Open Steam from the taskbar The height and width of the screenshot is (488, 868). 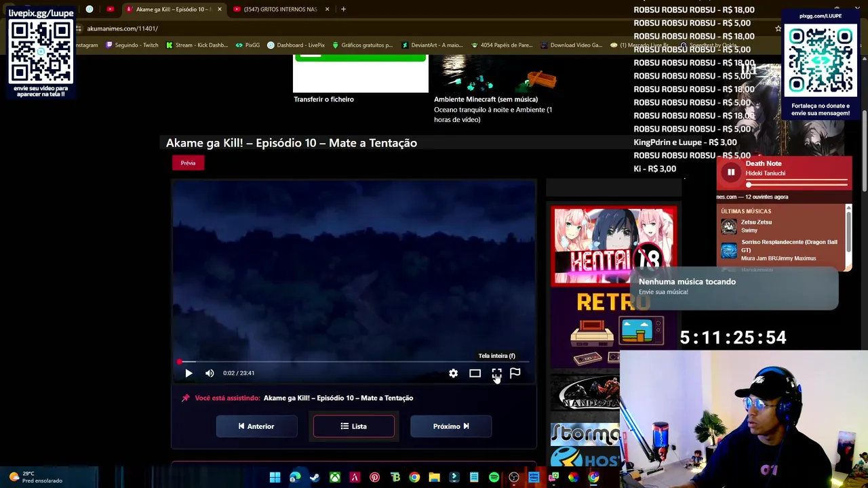[315, 478]
